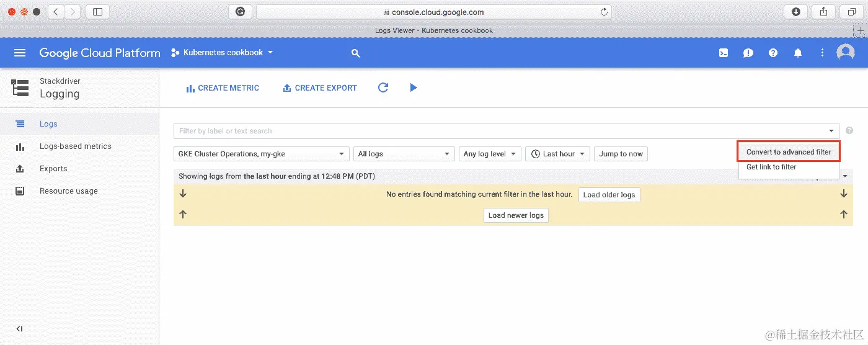The width and height of the screenshot is (868, 345).
Task: Collapse the sidebar with bottom arrow icon
Action: pyautogui.click(x=20, y=329)
